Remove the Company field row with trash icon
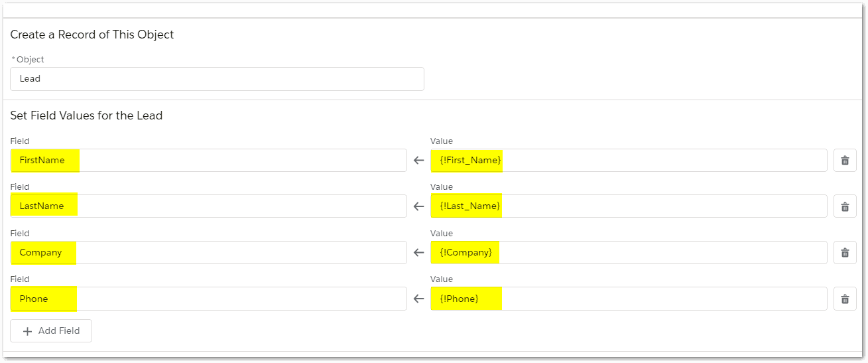 (x=845, y=253)
